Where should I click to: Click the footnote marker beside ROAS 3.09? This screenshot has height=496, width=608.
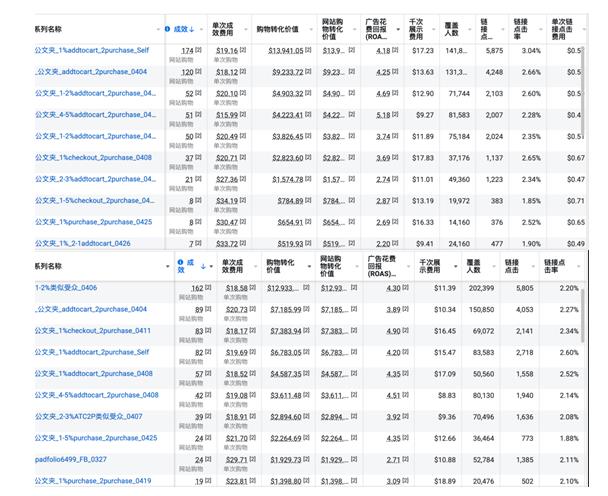click(406, 480)
